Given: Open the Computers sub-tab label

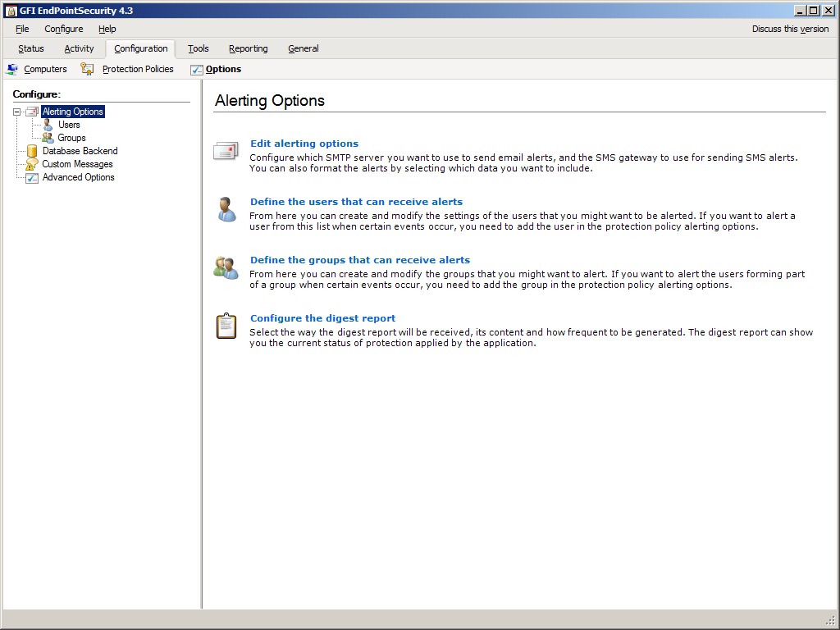Looking at the screenshot, I should (46, 69).
